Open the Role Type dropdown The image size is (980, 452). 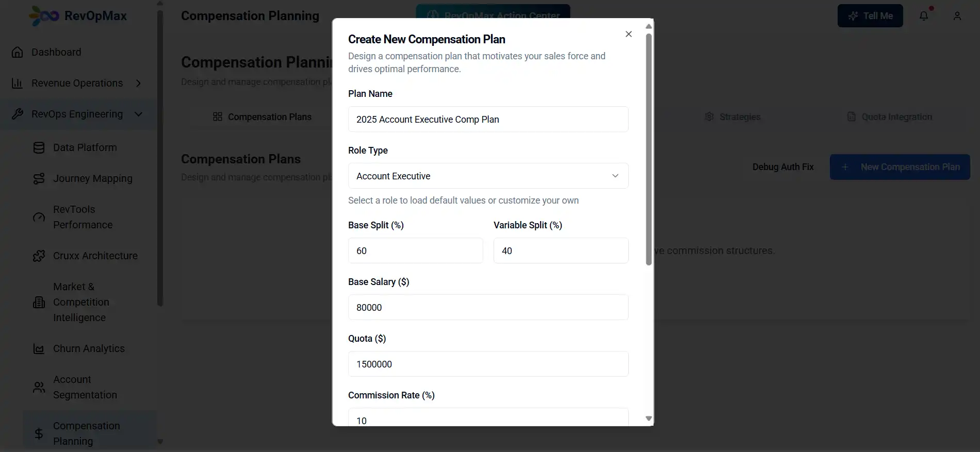click(487, 176)
